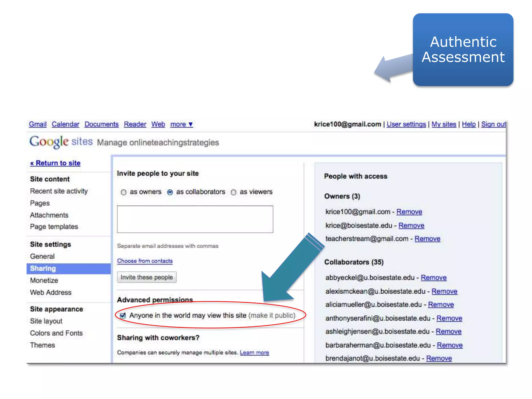The width and height of the screenshot is (532, 399).
Task: Open Themes under Site appearance
Action: (x=43, y=345)
